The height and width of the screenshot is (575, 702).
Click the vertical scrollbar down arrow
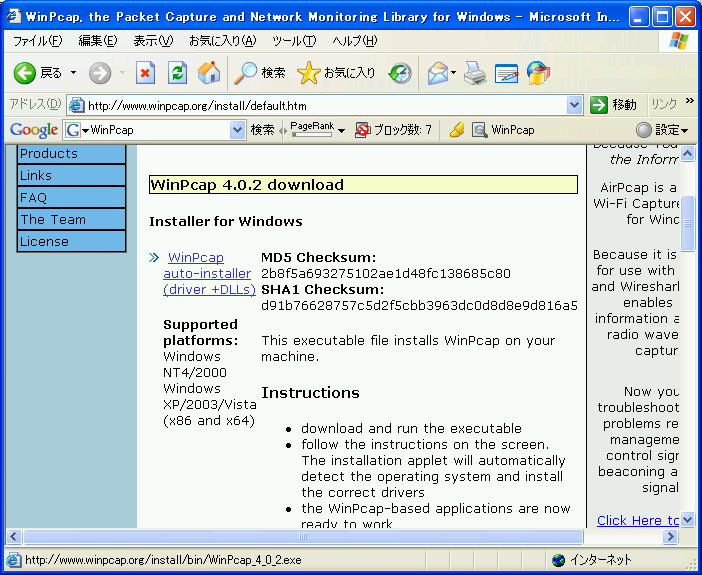tap(687, 519)
